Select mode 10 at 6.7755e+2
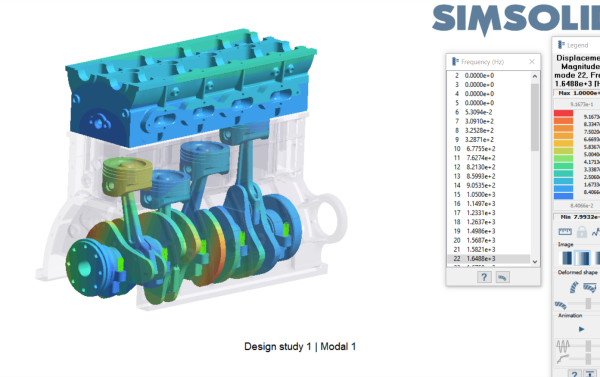The height and width of the screenshot is (377, 600). [489, 149]
